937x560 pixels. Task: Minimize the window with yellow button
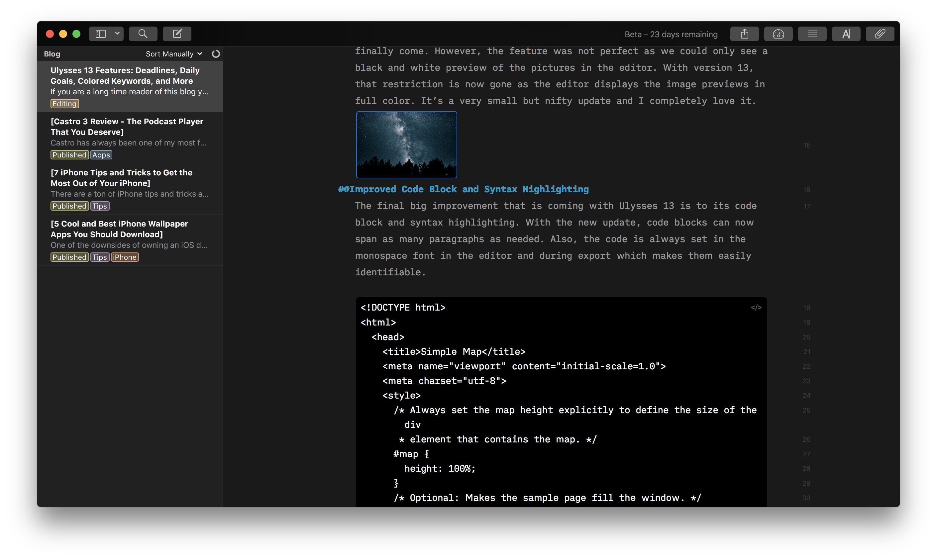[63, 34]
